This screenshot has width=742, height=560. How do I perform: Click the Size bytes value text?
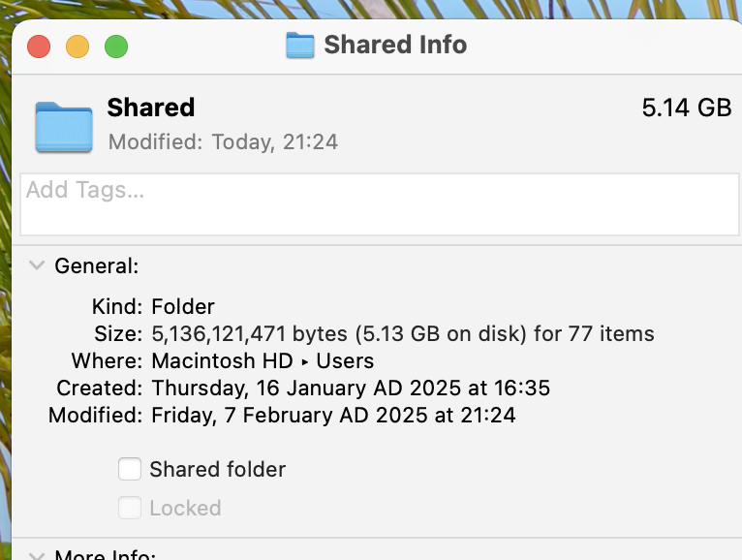(403, 334)
